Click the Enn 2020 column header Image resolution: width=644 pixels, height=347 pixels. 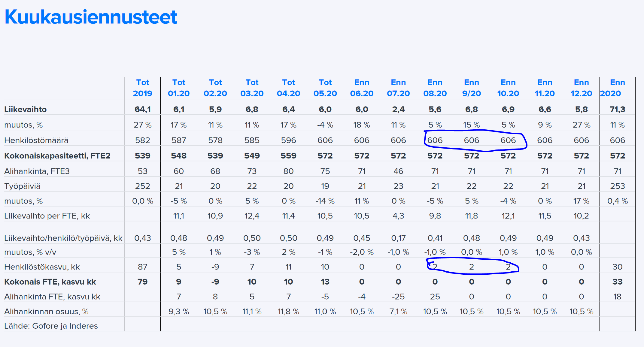617,88
